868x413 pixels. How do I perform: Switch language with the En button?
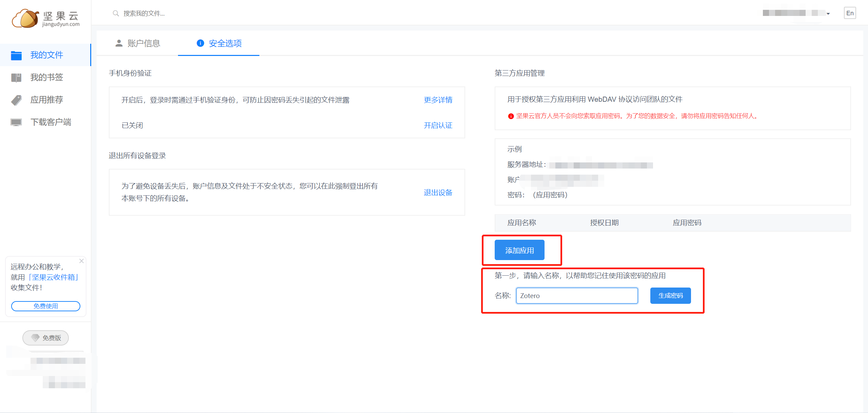pyautogui.click(x=850, y=13)
